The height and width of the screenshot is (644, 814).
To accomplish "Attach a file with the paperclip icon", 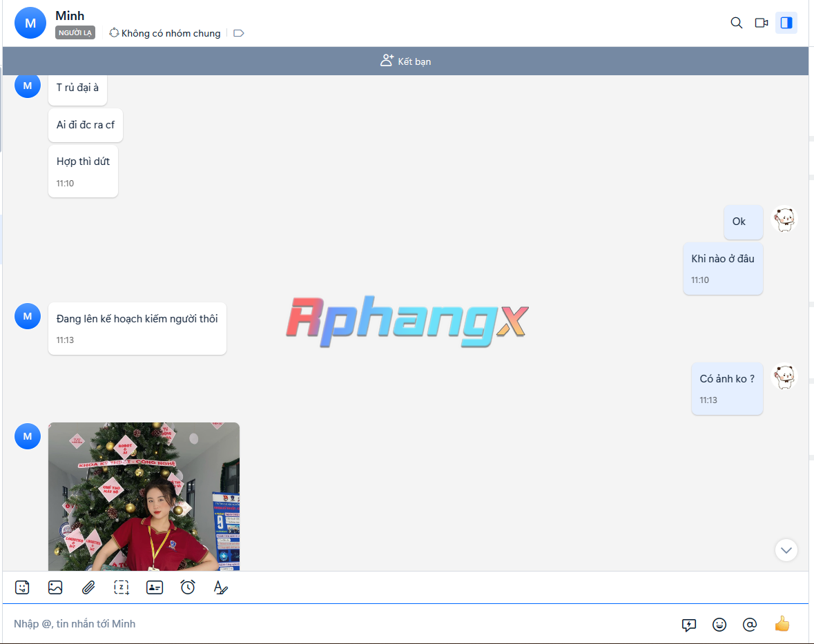I will pos(88,587).
